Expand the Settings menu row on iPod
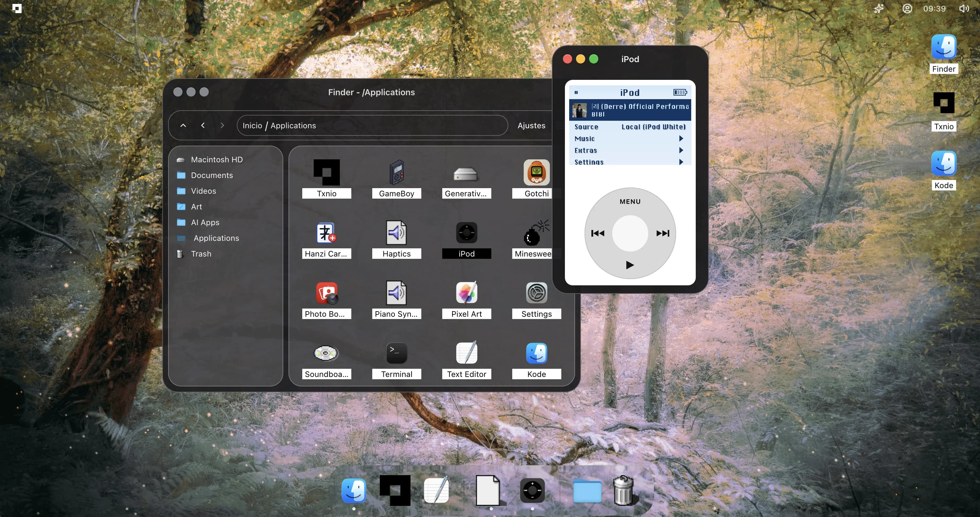 [x=630, y=162]
